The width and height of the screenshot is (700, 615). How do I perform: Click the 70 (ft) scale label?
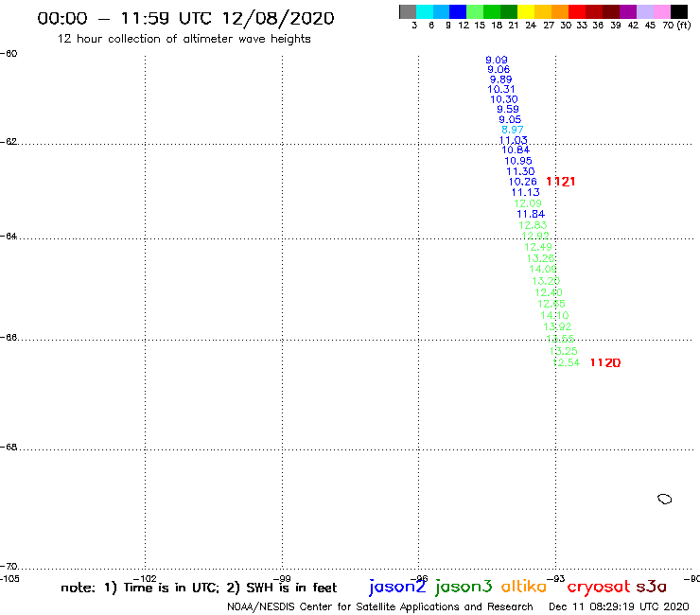(676, 25)
